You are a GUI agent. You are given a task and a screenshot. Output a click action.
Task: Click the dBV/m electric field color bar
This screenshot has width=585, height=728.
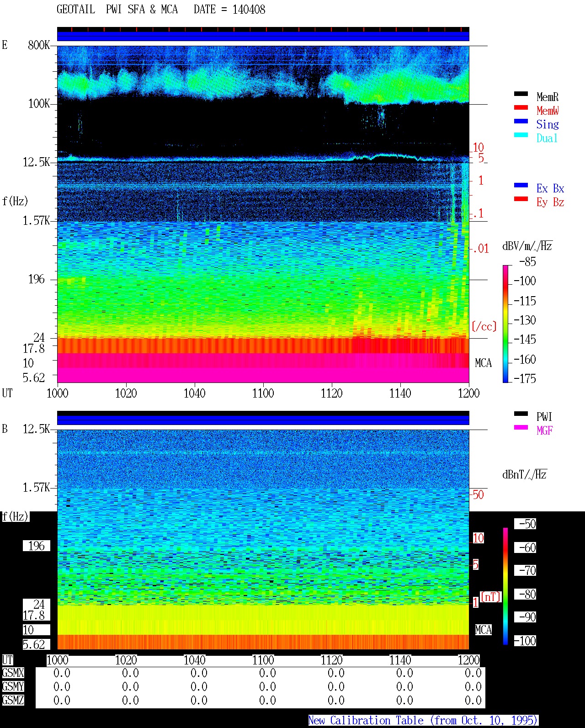tap(505, 324)
